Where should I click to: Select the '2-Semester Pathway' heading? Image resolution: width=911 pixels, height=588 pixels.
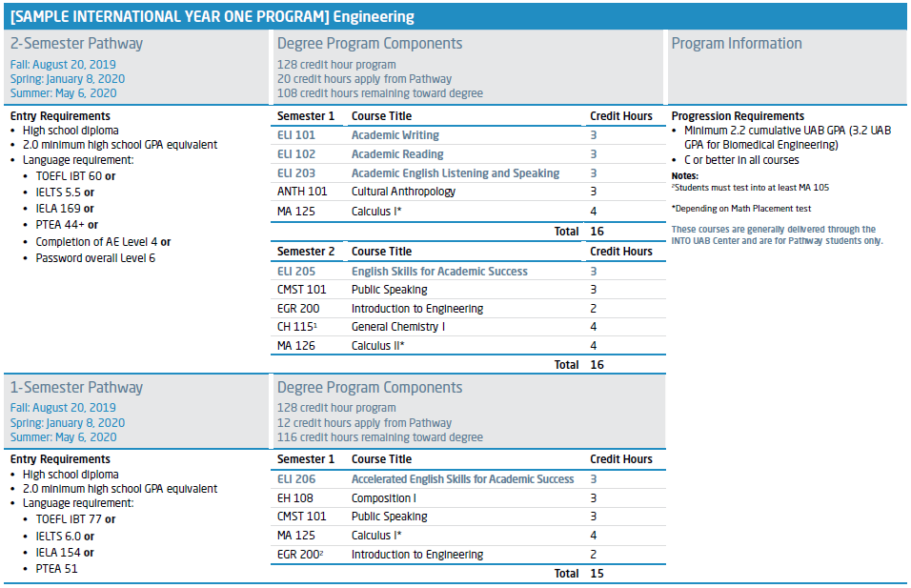pos(76,44)
